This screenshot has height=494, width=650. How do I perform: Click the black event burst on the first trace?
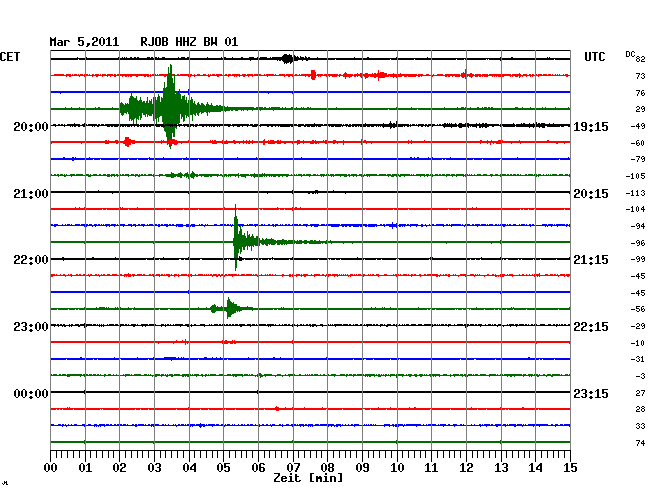[x=287, y=59]
